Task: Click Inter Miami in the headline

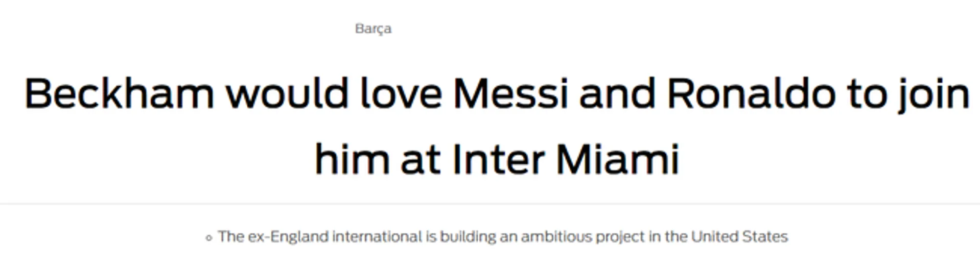Action: click(566, 160)
